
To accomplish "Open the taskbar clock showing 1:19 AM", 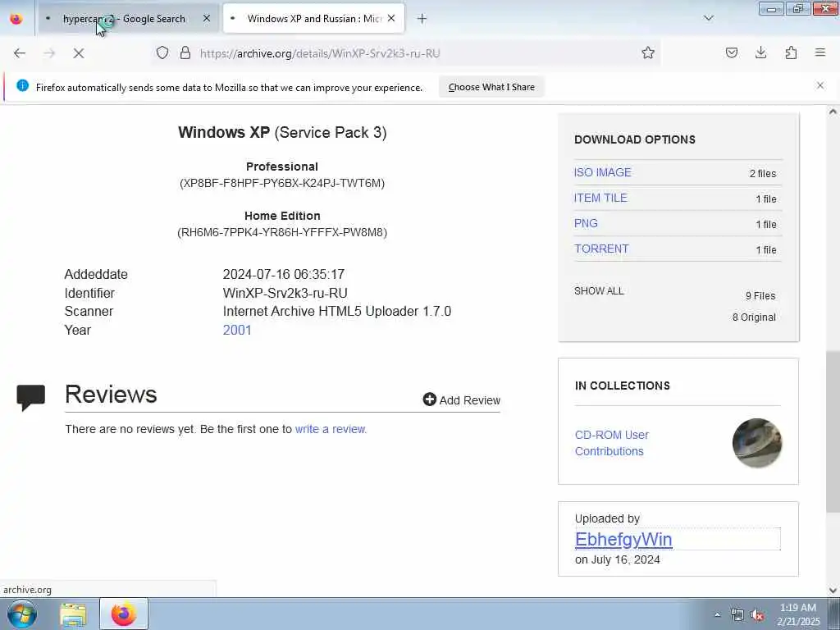I will [x=798, y=614].
